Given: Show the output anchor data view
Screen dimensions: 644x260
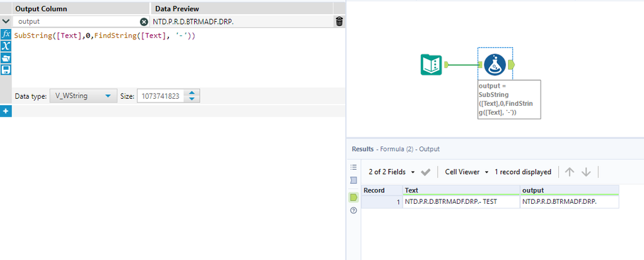Looking at the screenshot, I should click(x=353, y=197).
